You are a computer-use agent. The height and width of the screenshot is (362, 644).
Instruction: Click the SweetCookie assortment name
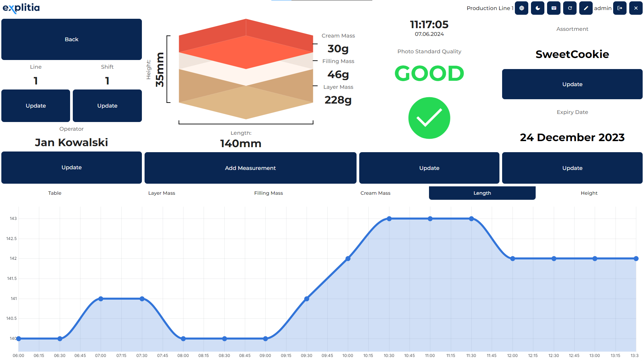572,54
